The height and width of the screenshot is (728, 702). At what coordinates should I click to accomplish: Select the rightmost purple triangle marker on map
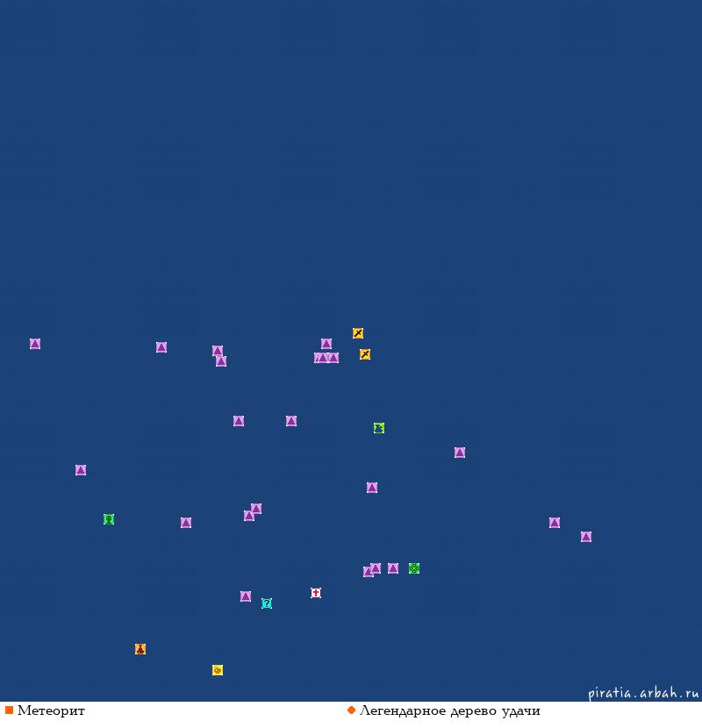586,537
